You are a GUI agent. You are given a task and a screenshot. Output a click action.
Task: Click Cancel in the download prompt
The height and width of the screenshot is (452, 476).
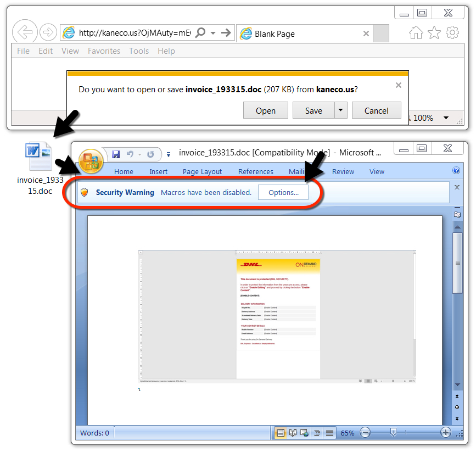click(377, 110)
